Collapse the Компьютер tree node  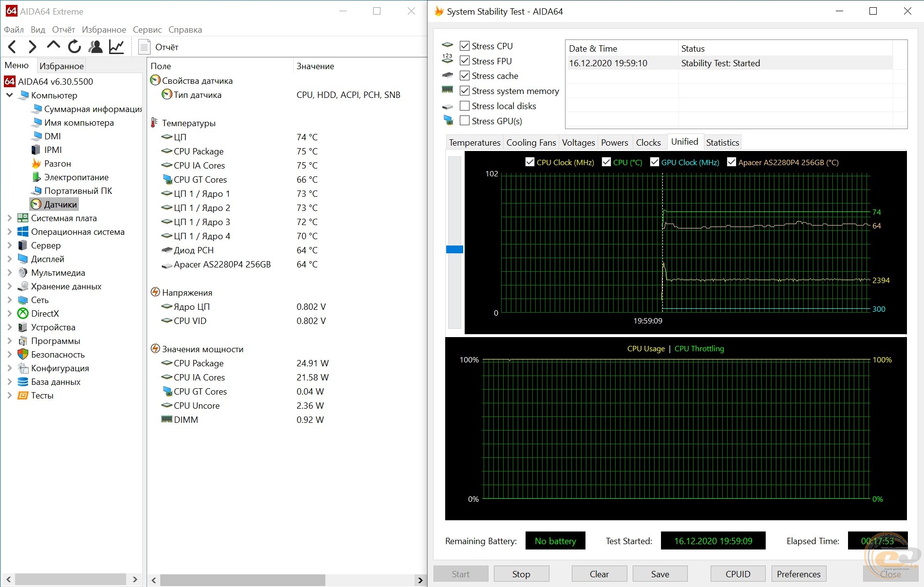point(10,95)
